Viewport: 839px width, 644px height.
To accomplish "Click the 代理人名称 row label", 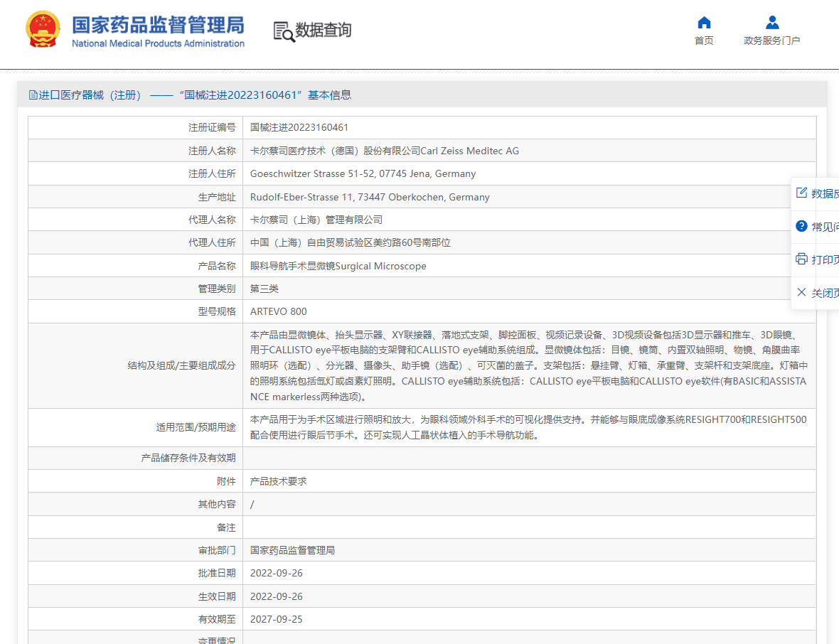I will (212, 220).
